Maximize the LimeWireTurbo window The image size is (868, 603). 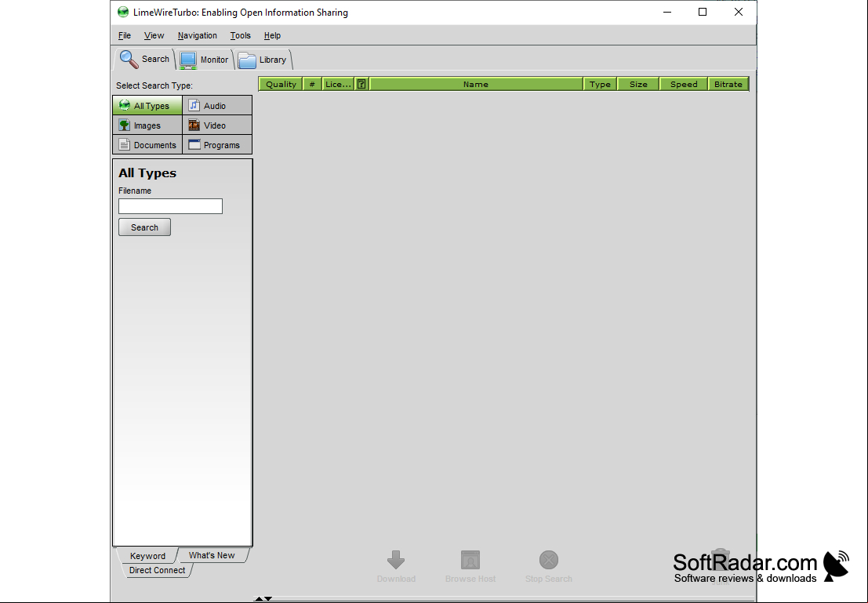[x=703, y=13]
